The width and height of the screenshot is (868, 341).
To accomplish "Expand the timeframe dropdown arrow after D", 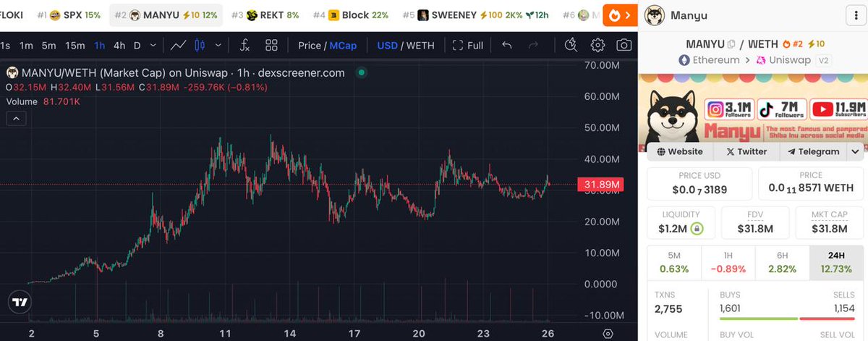I will 153,45.
